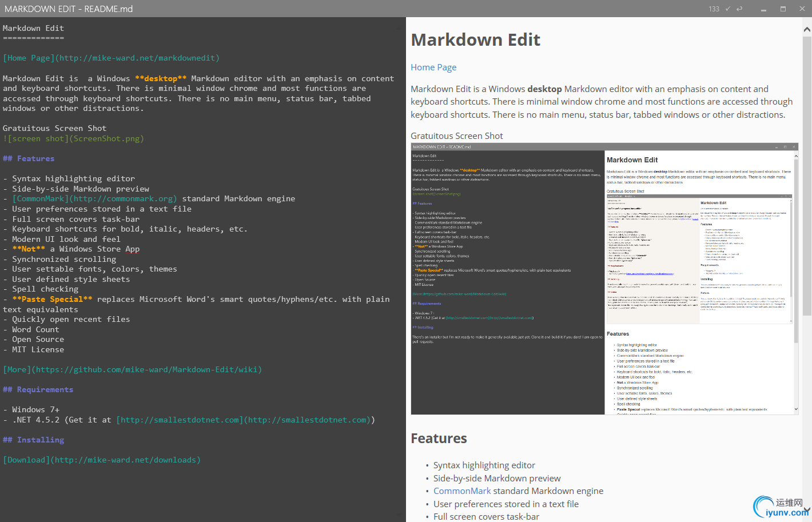Click User defined style sheets line

tap(66, 279)
